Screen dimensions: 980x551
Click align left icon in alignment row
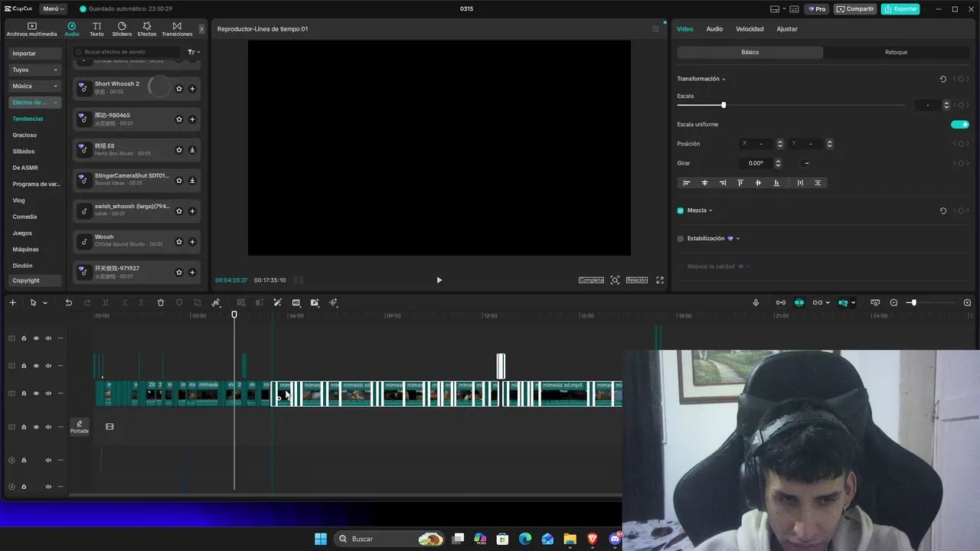tap(686, 183)
